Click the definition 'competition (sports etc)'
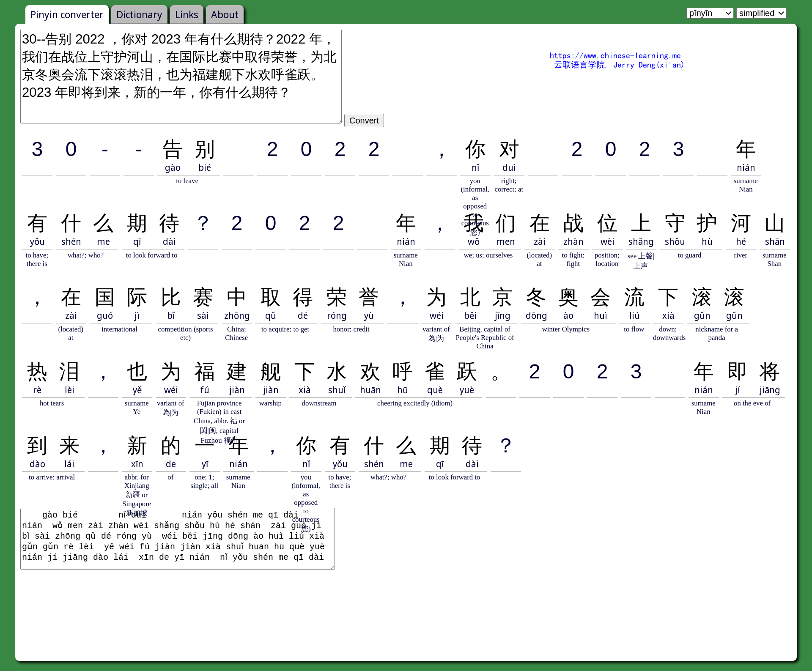 [x=185, y=333]
